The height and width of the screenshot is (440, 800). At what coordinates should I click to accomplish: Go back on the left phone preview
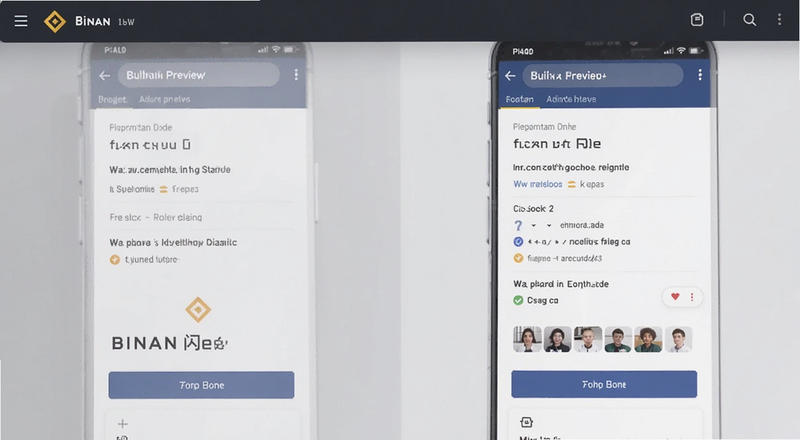[105, 76]
